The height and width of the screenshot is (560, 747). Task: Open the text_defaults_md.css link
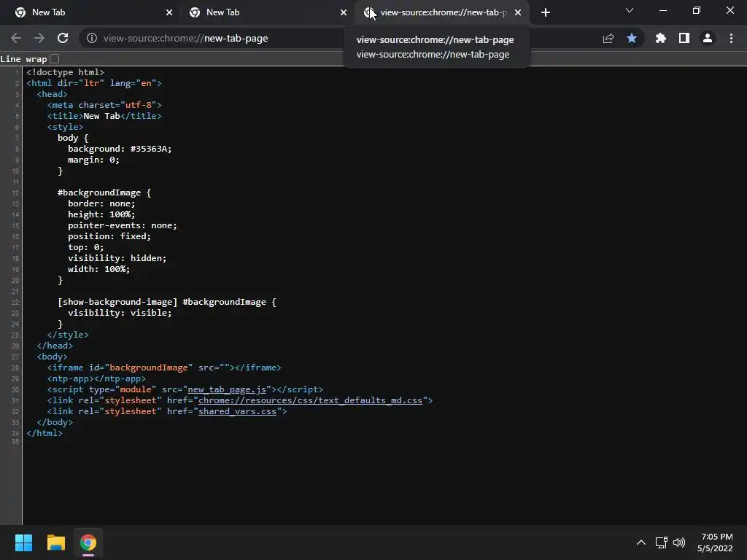point(310,400)
